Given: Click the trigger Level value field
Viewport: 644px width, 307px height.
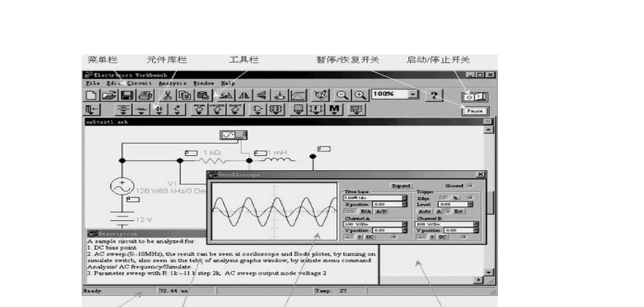Looking at the screenshot, I should 453,204.
